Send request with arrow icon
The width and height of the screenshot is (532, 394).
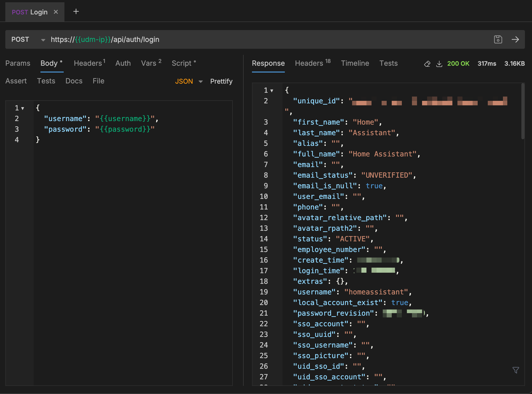tap(515, 39)
